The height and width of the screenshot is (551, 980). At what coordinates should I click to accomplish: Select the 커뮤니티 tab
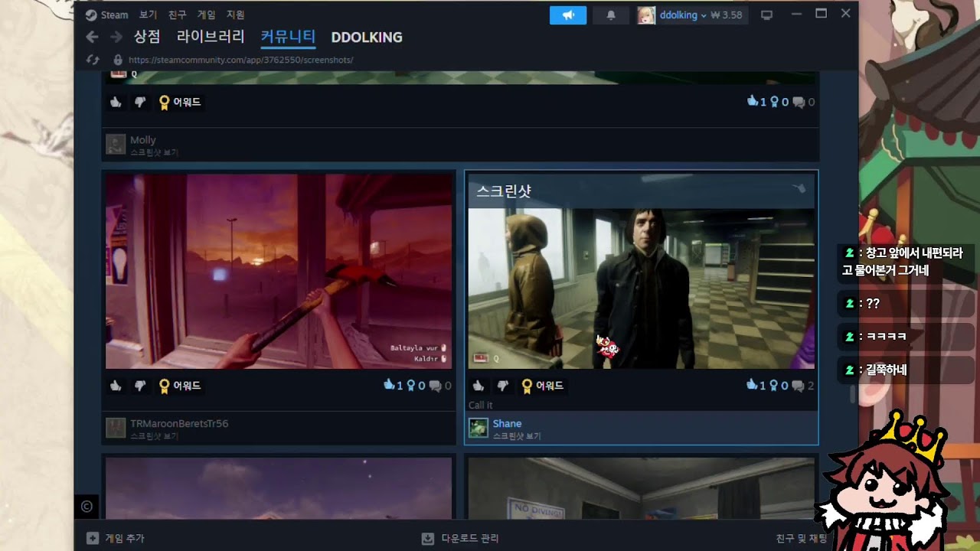288,37
